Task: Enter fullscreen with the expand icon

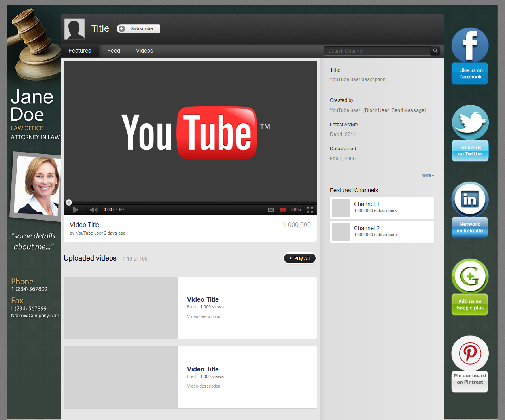Action: [310, 210]
